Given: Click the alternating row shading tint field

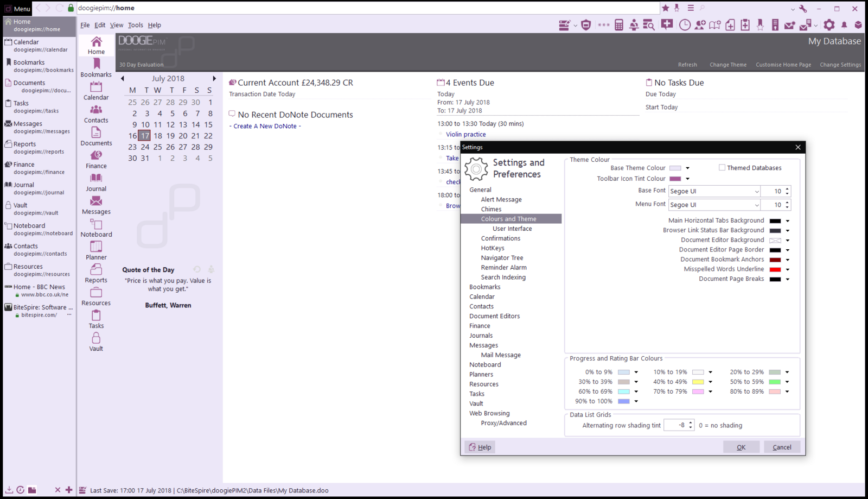Looking at the screenshot, I should 675,425.
